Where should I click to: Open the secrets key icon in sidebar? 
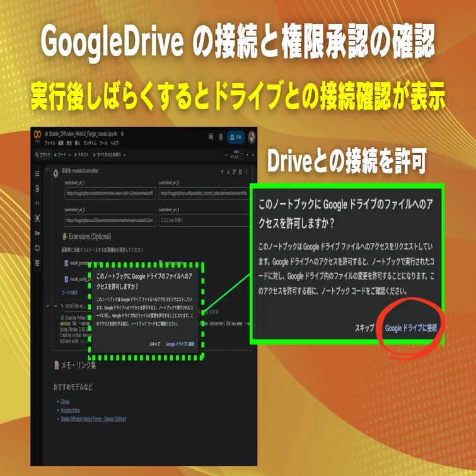pyautogui.click(x=37, y=233)
